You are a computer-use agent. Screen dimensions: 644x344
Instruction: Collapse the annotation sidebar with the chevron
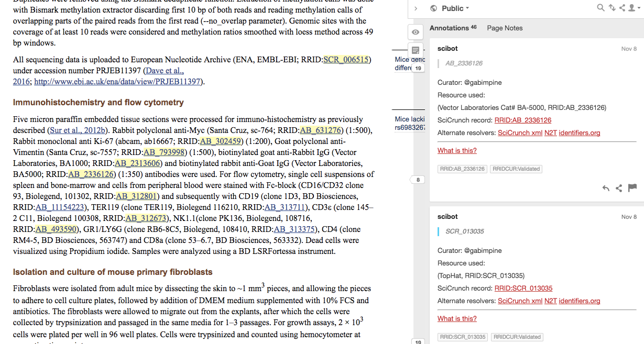tap(416, 8)
